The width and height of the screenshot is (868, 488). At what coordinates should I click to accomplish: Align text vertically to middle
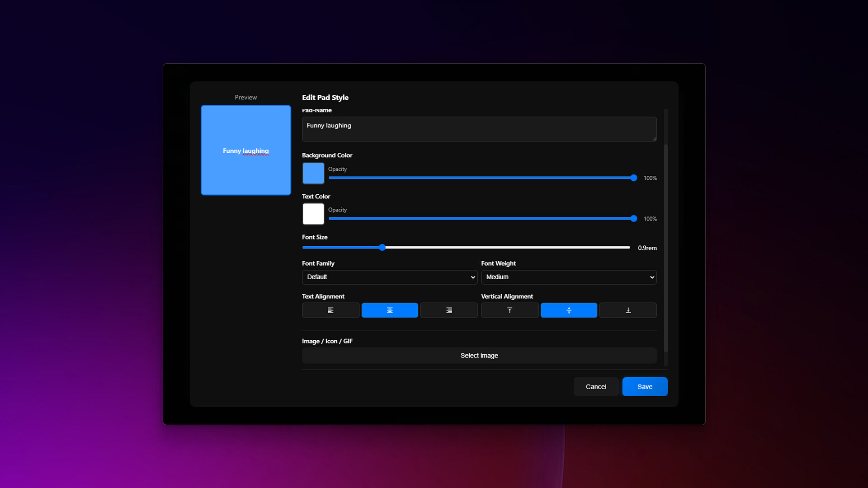point(569,310)
